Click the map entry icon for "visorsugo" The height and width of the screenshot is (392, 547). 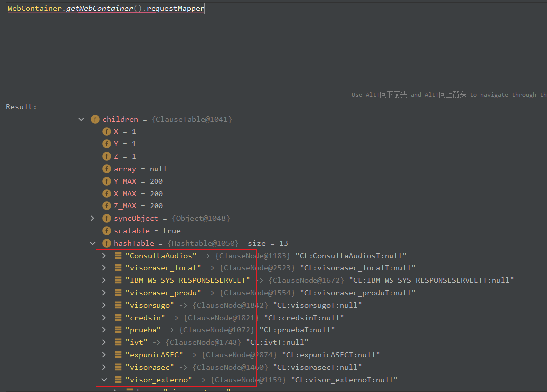pyautogui.click(x=118, y=305)
